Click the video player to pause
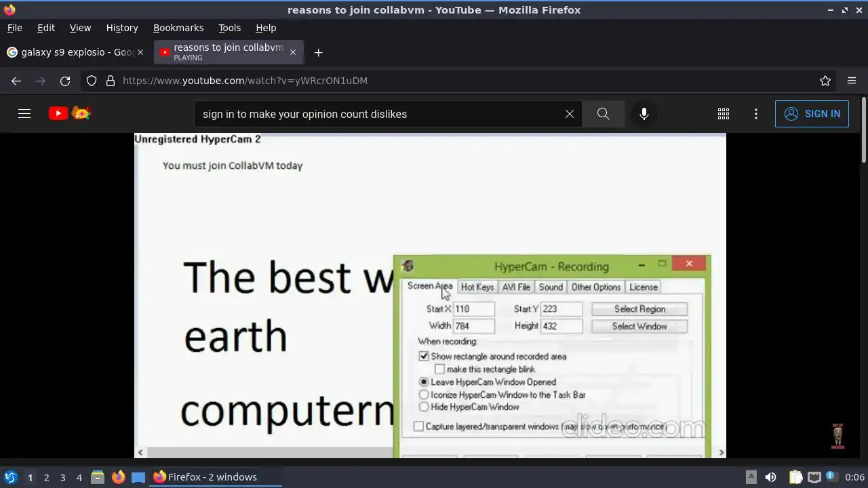This screenshot has width=868, height=488. click(x=430, y=296)
